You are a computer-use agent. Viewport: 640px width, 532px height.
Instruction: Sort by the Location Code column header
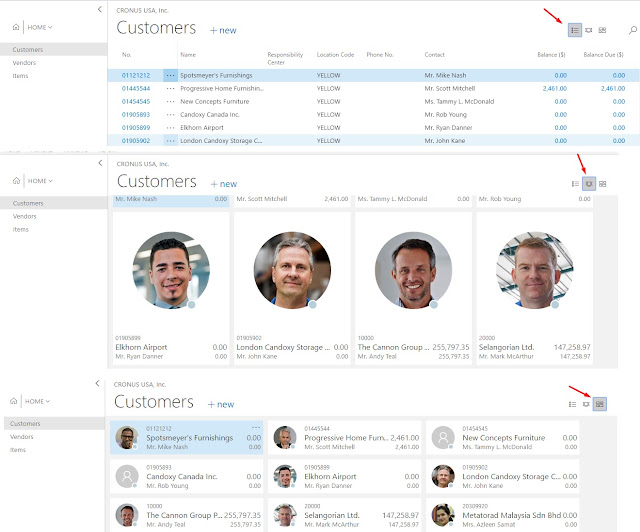click(x=336, y=55)
